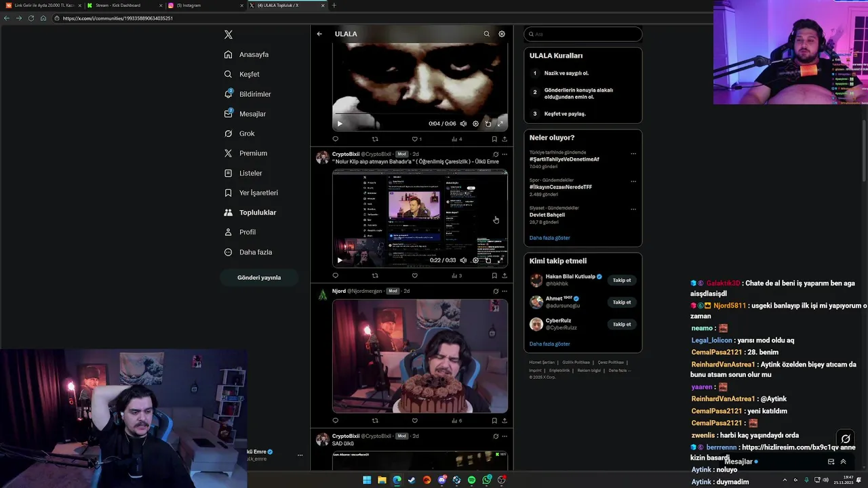The width and height of the screenshot is (868, 488).
Task: Open Mesajlar from the left sidebar
Action: pos(245,114)
